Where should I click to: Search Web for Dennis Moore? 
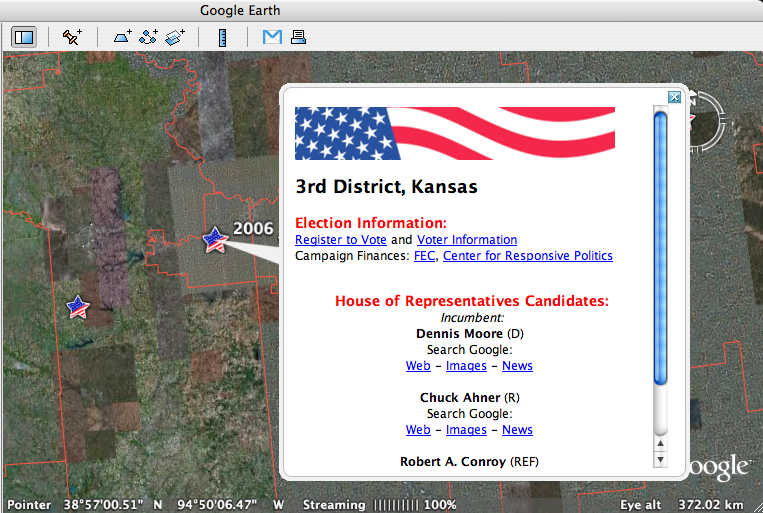(418, 366)
